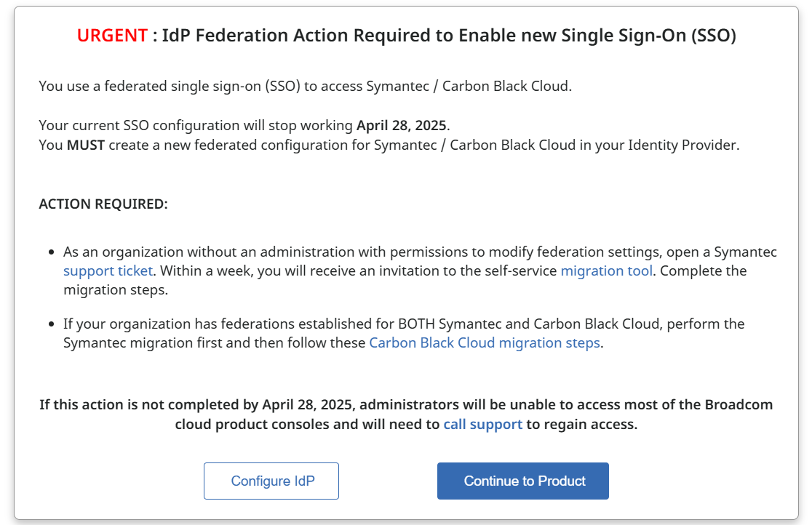Click the second bullet point marker
This screenshot has height=525, width=812.
point(52,324)
